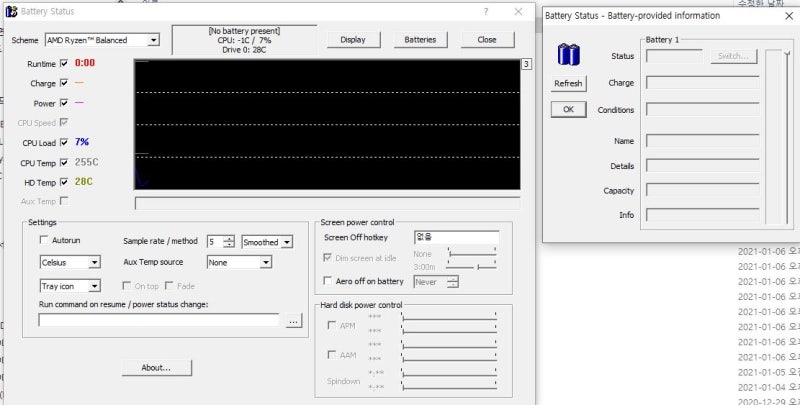Image resolution: width=800 pixels, height=405 pixels.
Task: Enable Aero off on battery option
Action: point(329,281)
